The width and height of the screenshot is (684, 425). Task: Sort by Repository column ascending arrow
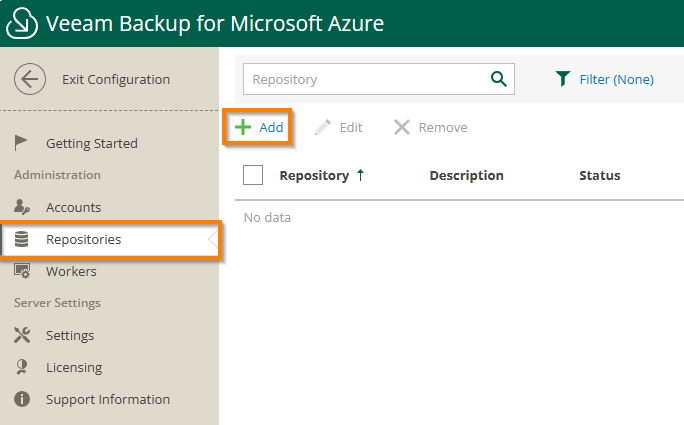click(360, 175)
